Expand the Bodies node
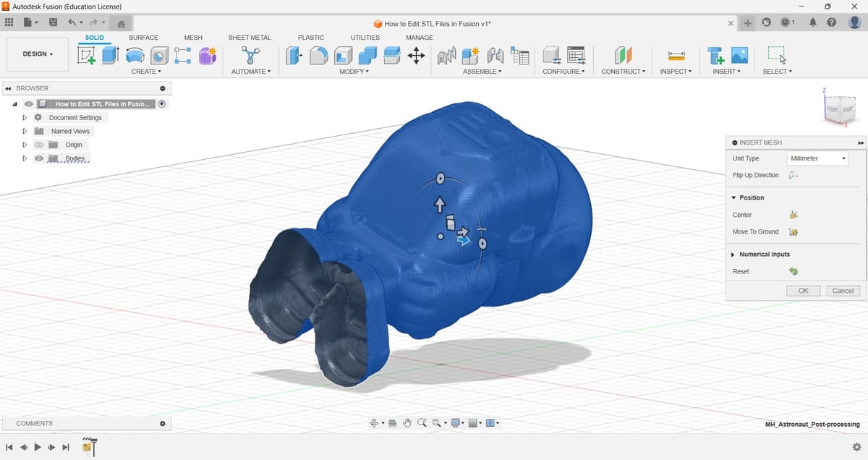Screen dimensions: 868x460 point(25,158)
